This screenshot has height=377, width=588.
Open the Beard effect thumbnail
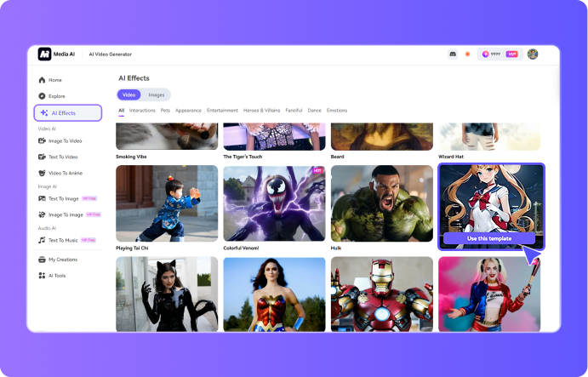click(x=382, y=136)
